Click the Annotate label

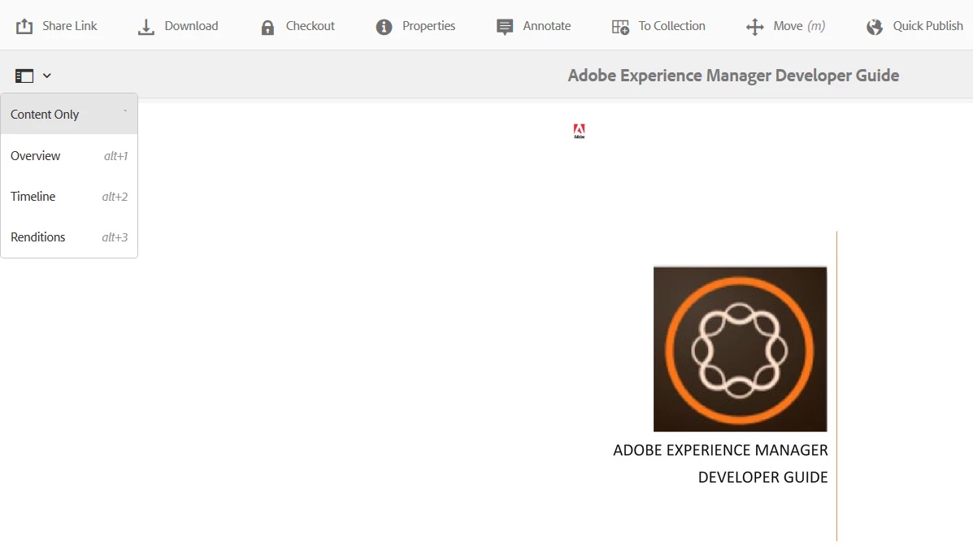pyautogui.click(x=547, y=26)
